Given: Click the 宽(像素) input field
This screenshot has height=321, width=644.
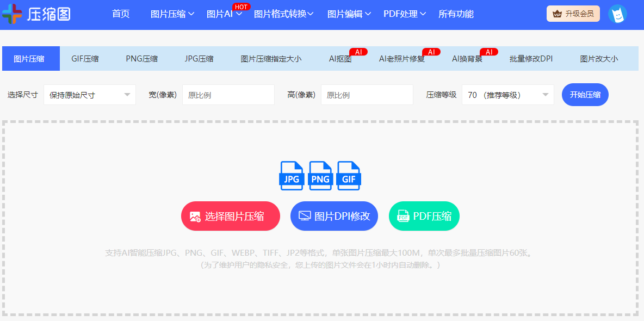Looking at the screenshot, I should tap(228, 94).
